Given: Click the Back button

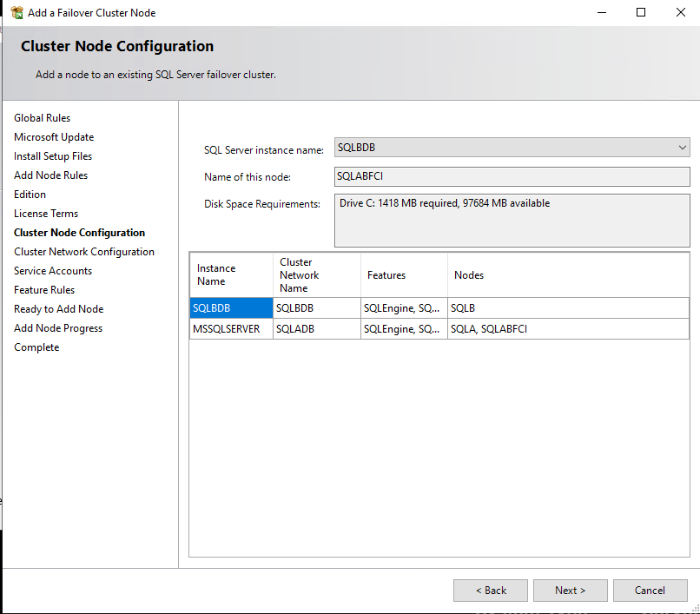Looking at the screenshot, I should [490, 591].
